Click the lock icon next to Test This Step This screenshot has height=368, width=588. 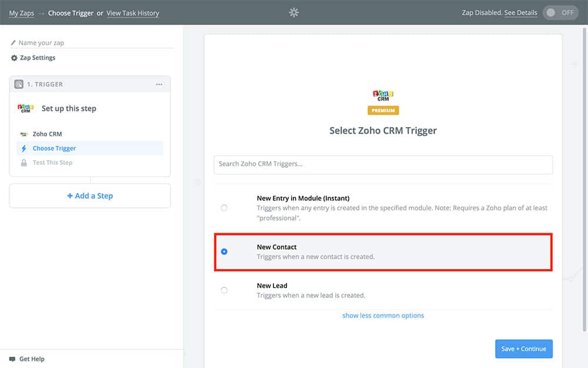tap(24, 163)
